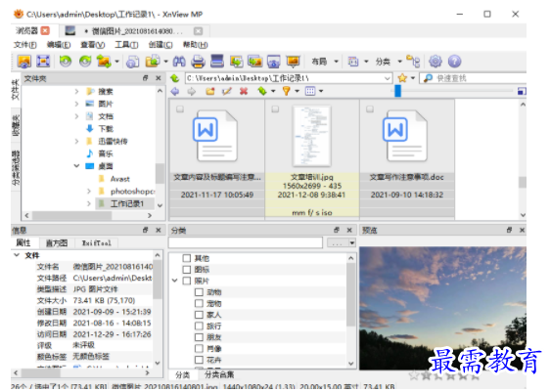Click the back navigation arrow
This screenshot has width=550, height=392.
[x=175, y=92]
